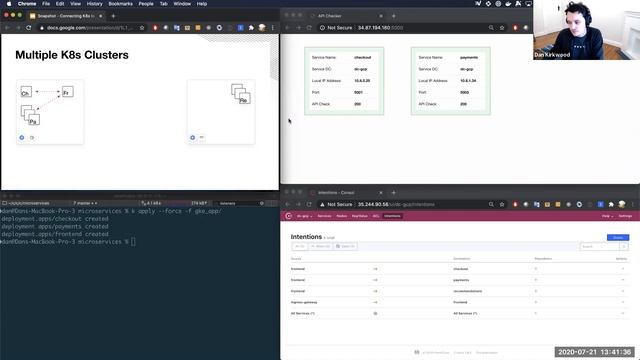Close the API Checker browser tab
This screenshot has width=640, height=360.
tap(381, 16)
